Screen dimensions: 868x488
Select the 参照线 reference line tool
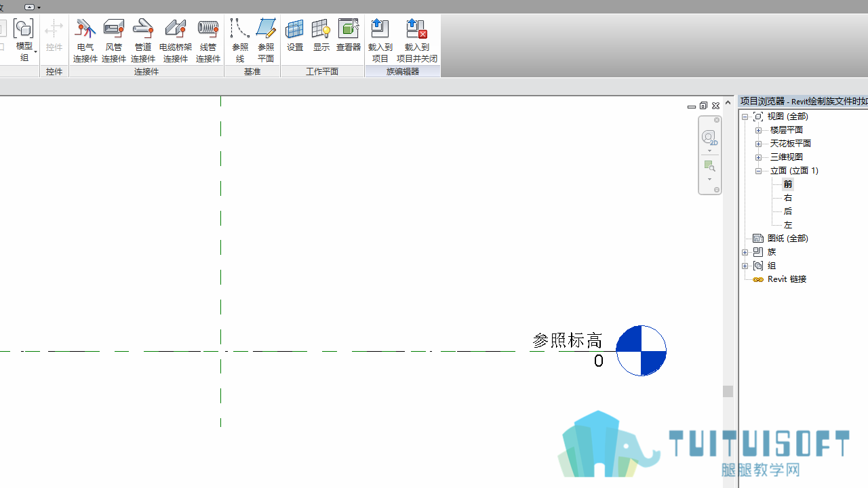[240, 40]
